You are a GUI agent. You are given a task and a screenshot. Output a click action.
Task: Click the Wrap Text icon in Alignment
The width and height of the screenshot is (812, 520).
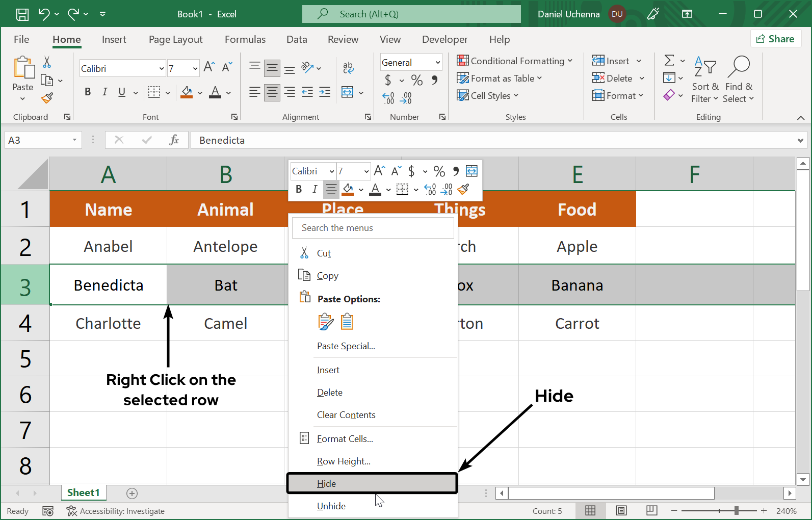click(348, 67)
